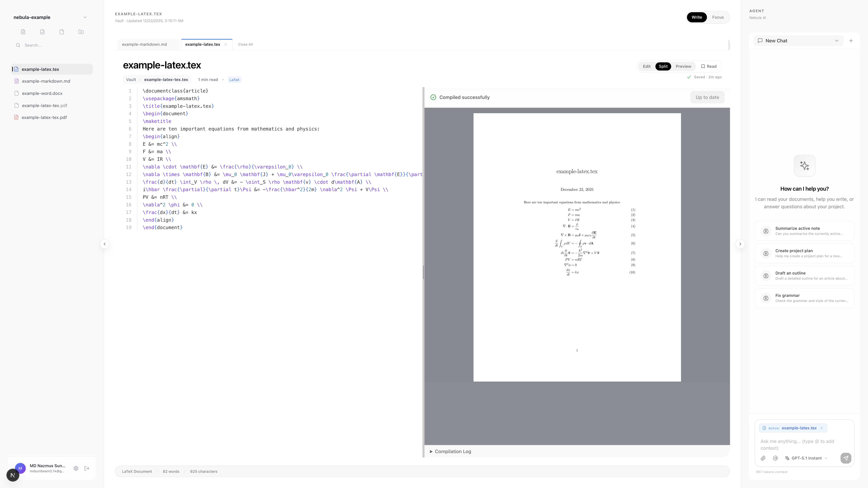Image resolution: width=868 pixels, height=488 pixels.
Task: Open the GPT-5.1 Instant model selector
Action: [806, 458]
